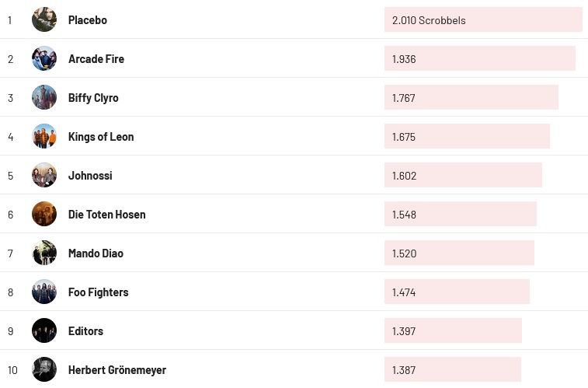Open Herbert Grönemeyer artist link
The image size is (588, 388).
point(117,370)
